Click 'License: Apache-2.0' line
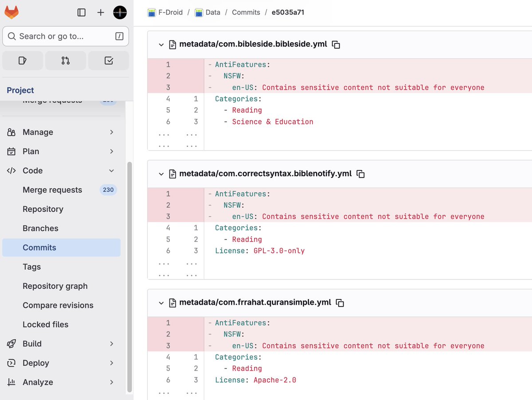Image resolution: width=532 pixels, height=400 pixels. coord(255,380)
